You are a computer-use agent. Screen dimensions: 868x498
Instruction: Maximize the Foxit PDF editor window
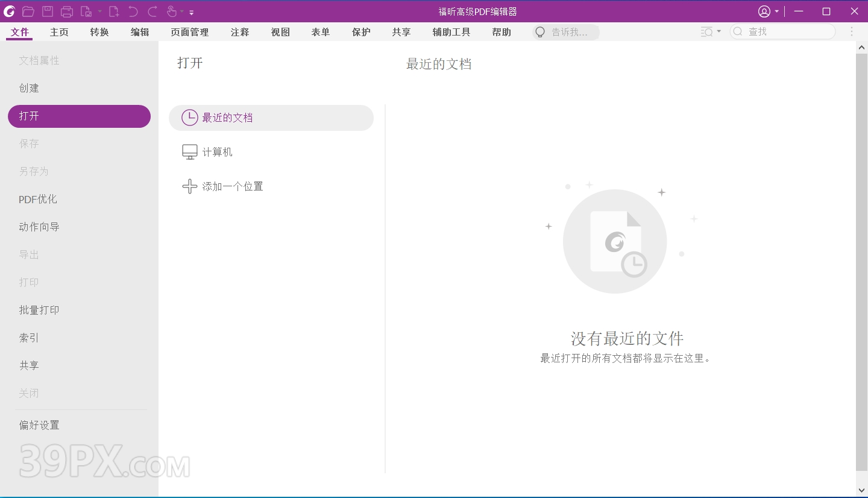pyautogui.click(x=826, y=11)
